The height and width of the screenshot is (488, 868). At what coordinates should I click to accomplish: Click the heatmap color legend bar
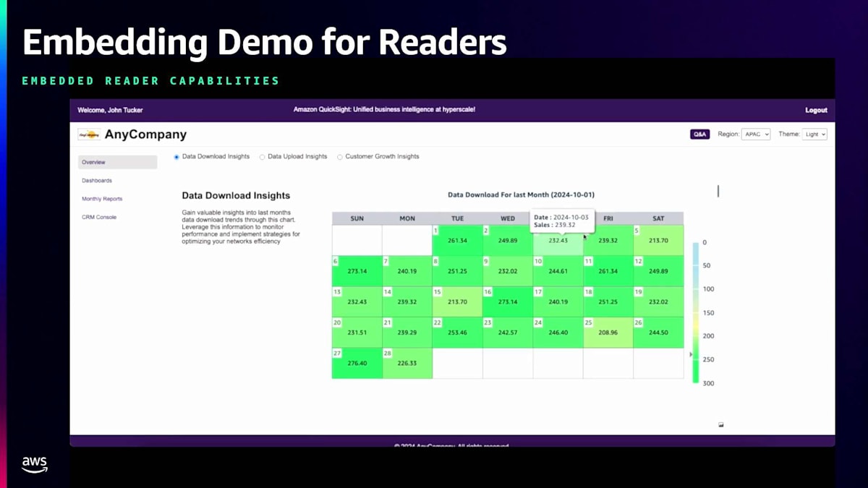click(695, 312)
